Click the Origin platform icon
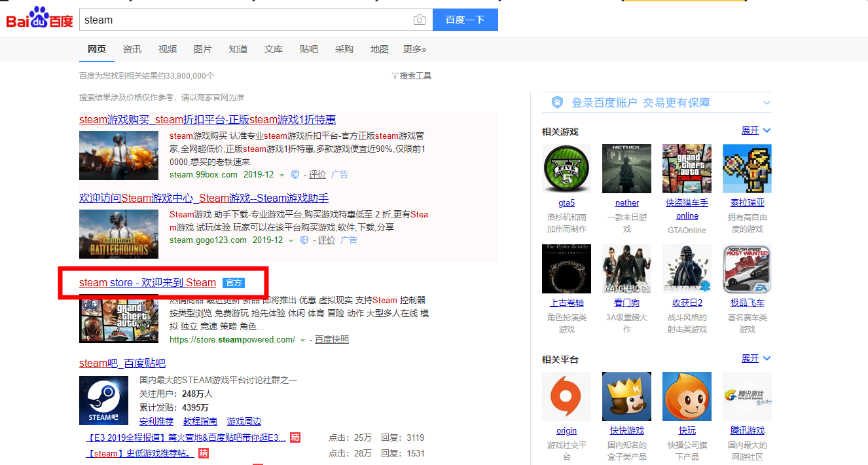Viewport: 868px width, 465px height. point(566,396)
